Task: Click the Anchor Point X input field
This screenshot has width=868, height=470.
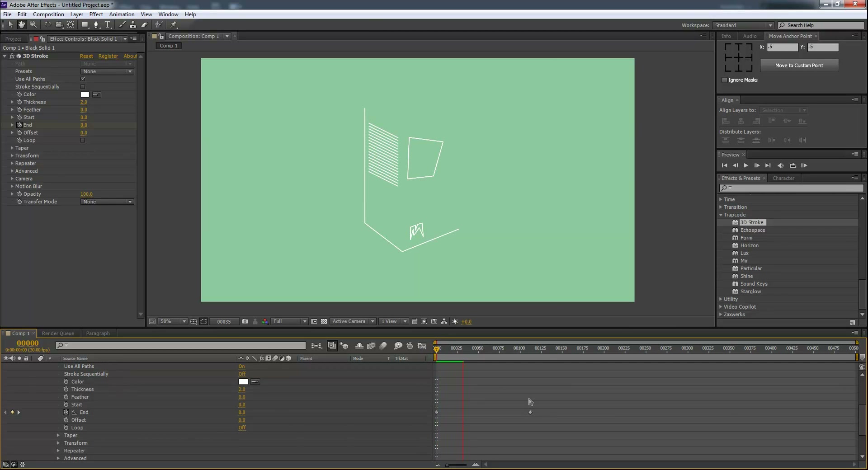Action: (783, 47)
